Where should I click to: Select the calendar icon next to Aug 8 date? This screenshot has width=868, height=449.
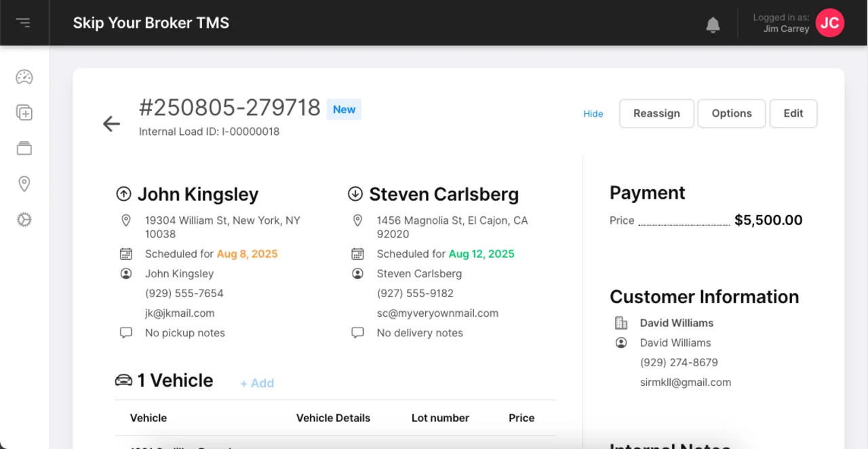point(126,253)
